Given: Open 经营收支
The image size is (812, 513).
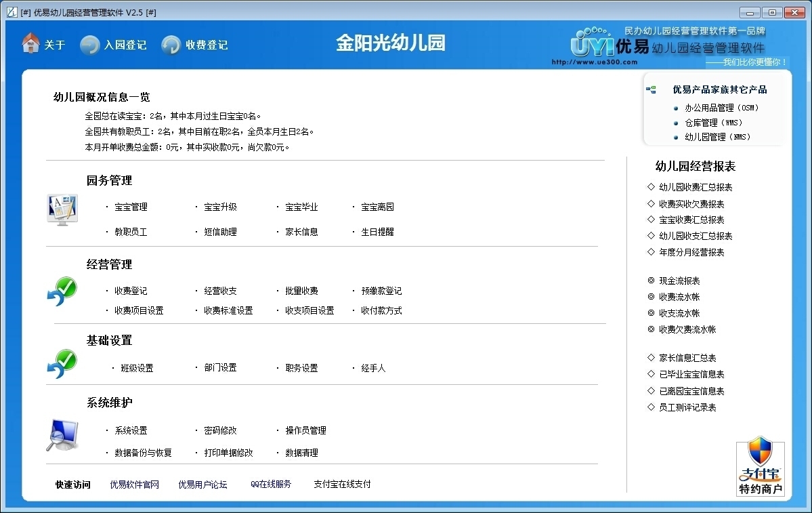Looking at the screenshot, I should tap(221, 291).
